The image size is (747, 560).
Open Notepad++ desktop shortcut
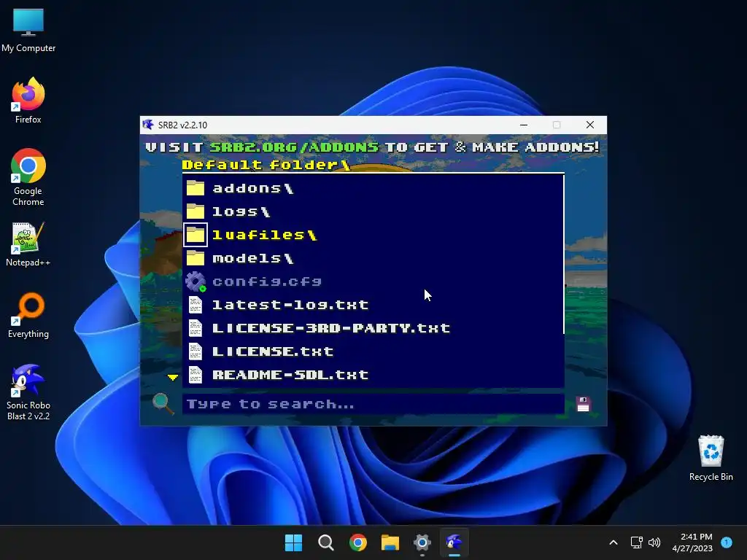pyautogui.click(x=28, y=244)
